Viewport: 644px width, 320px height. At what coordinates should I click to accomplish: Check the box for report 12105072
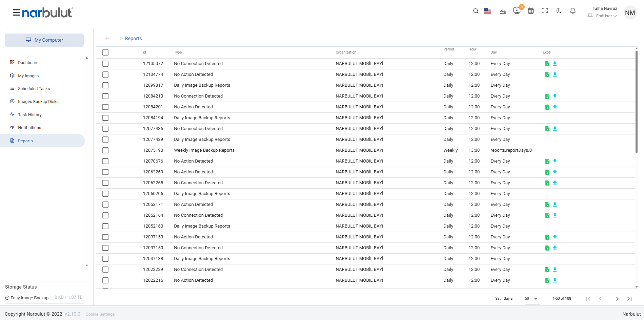[105, 64]
